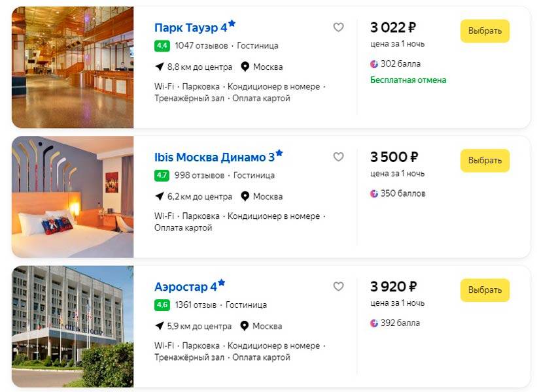Click bonus points icon beside 392 балла
The height and width of the screenshot is (392, 537).
coord(374,323)
